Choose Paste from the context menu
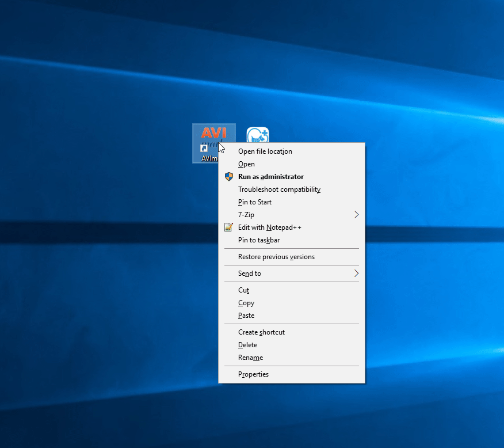 point(292,316)
